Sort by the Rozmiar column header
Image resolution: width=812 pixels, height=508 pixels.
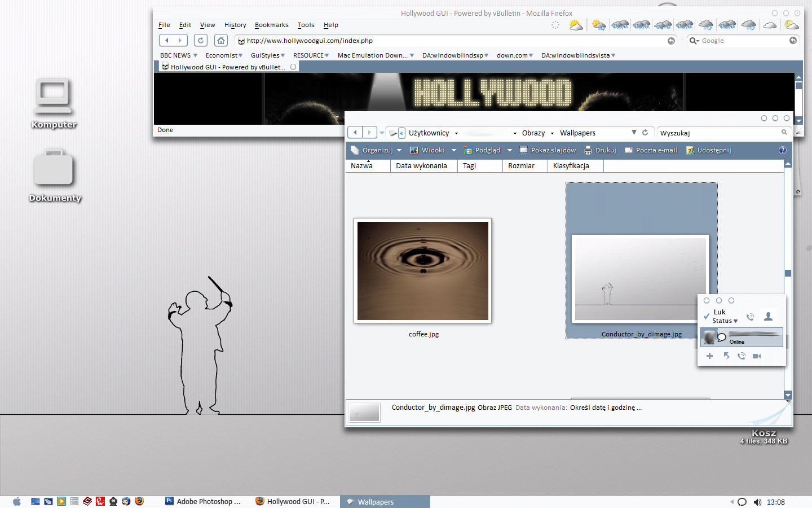click(525, 166)
